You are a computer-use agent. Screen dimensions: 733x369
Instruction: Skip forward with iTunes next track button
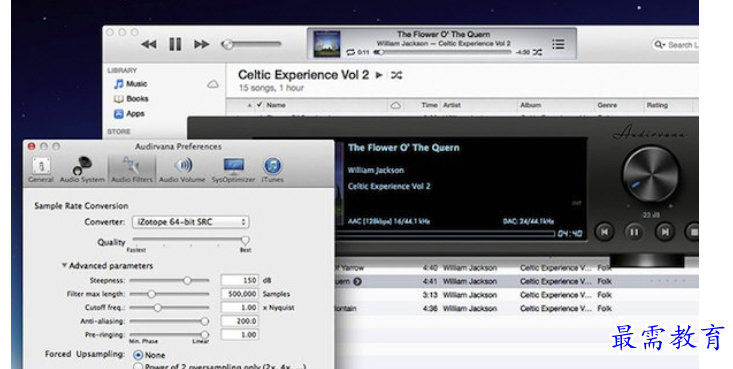[x=201, y=44]
